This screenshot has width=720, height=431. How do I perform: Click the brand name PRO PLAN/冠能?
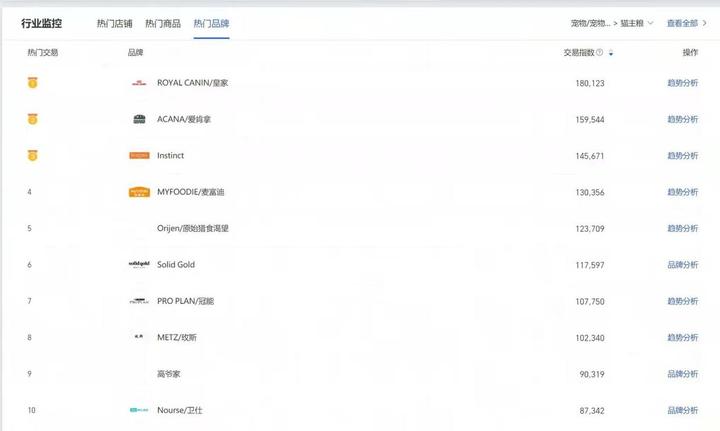tap(186, 301)
